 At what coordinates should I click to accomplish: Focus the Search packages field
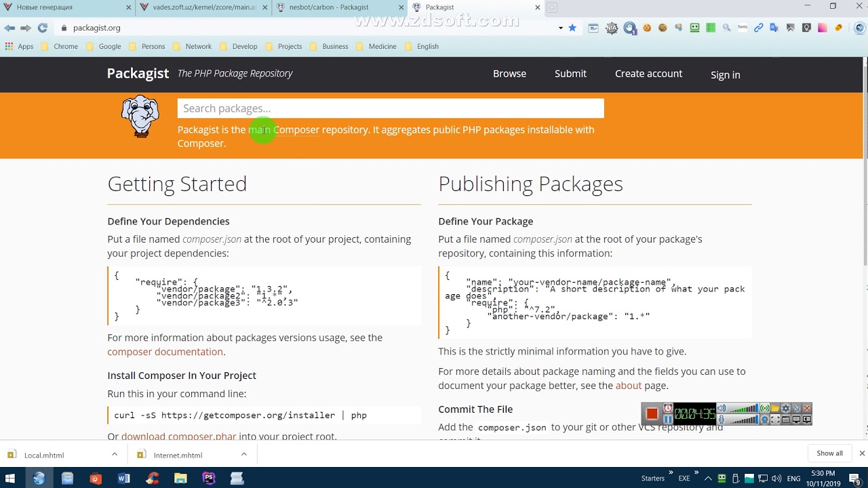391,108
